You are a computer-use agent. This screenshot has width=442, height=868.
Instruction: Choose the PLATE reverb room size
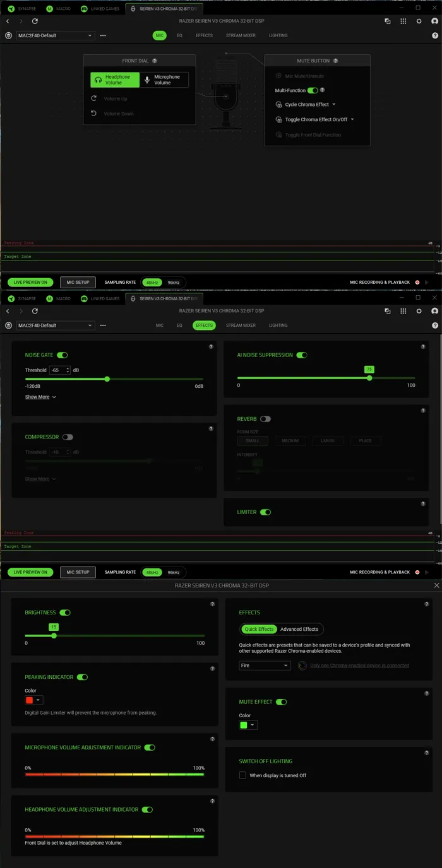tap(365, 441)
